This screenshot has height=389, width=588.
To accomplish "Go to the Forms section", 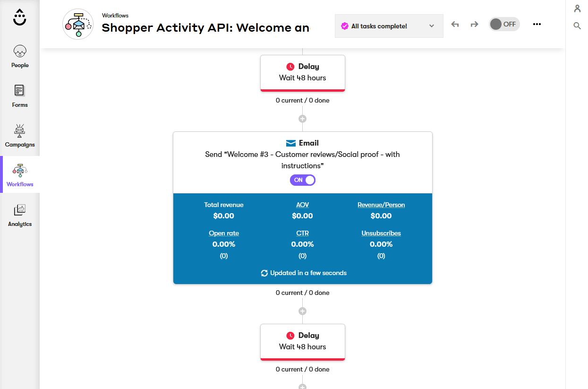I will [20, 95].
